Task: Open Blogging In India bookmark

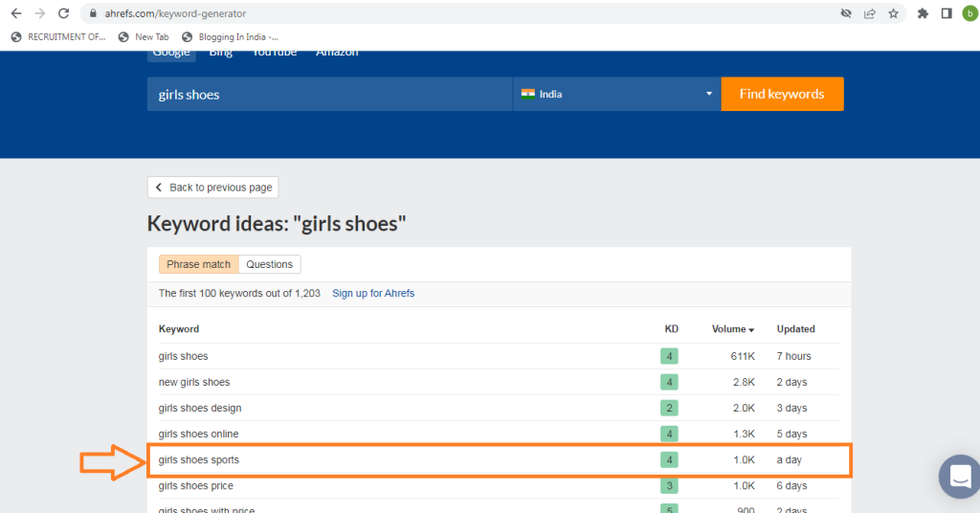Action: pos(230,37)
